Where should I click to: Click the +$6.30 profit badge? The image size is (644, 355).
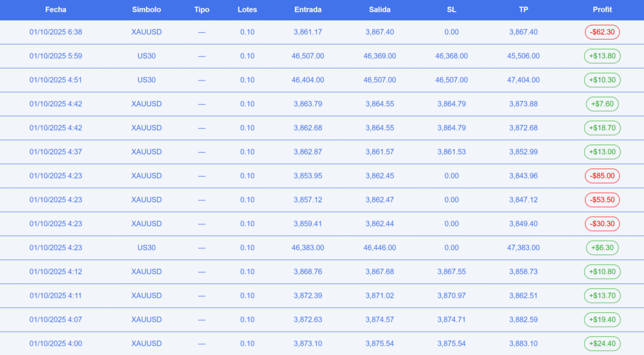[x=602, y=248]
